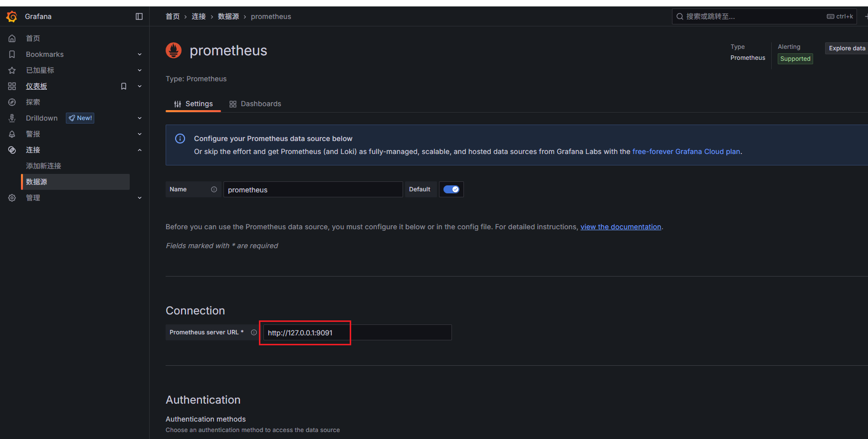Click the Explore data button
The image size is (868, 439).
tap(847, 48)
